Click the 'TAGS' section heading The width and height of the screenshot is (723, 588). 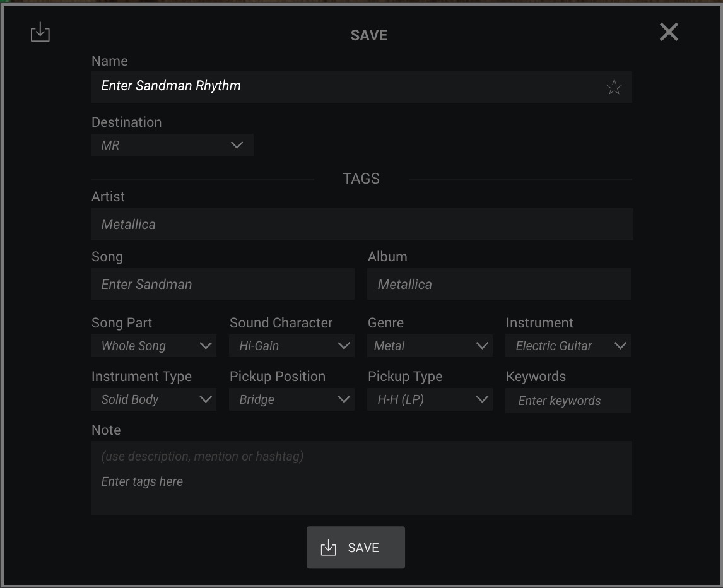361,179
